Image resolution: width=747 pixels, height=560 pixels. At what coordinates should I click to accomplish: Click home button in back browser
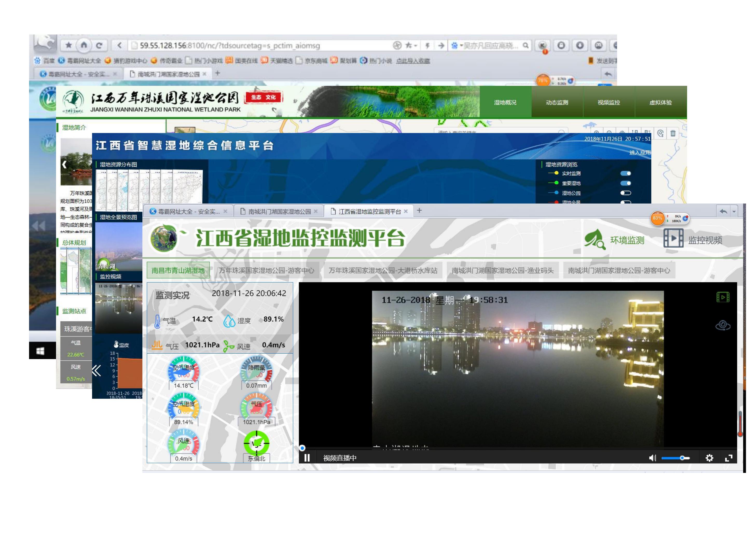coord(84,45)
